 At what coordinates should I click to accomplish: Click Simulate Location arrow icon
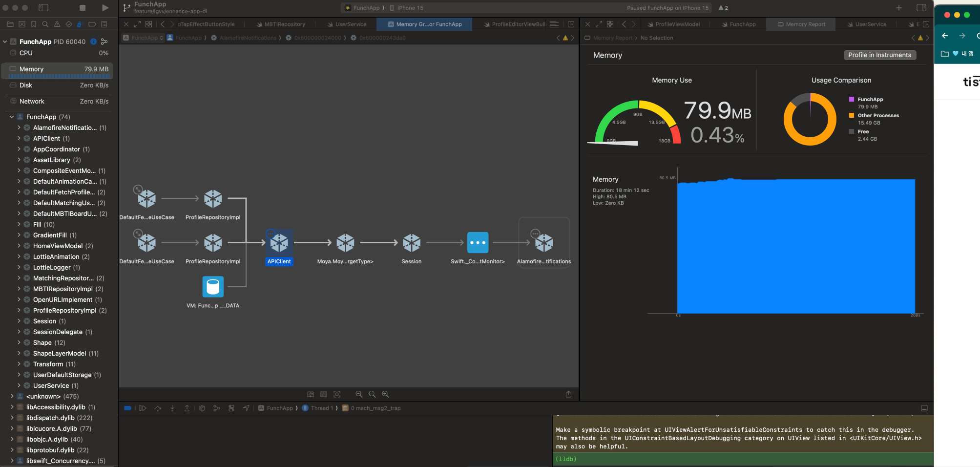point(246,408)
